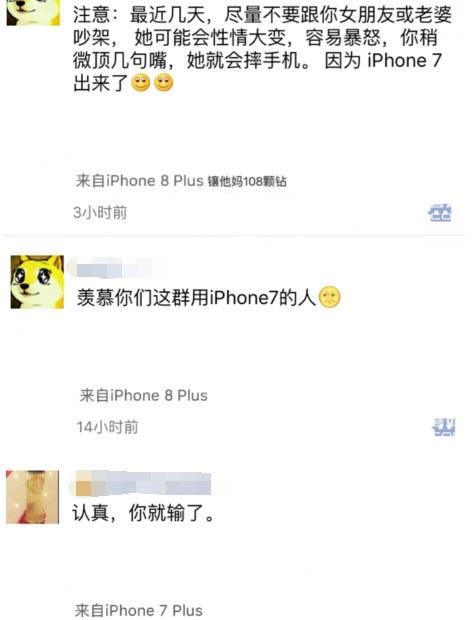Open the partially visible doge avatar at top
The image size is (473, 620).
click(33, 13)
